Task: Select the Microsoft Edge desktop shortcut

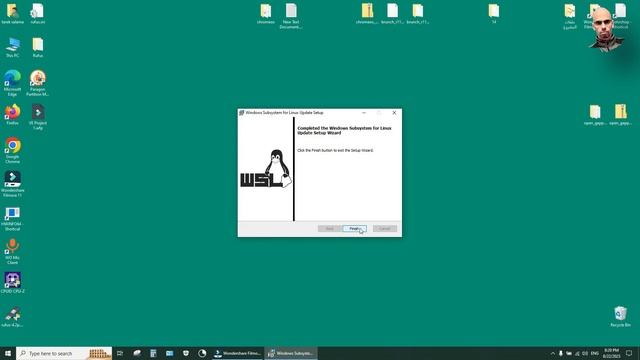Action: click(x=12, y=83)
